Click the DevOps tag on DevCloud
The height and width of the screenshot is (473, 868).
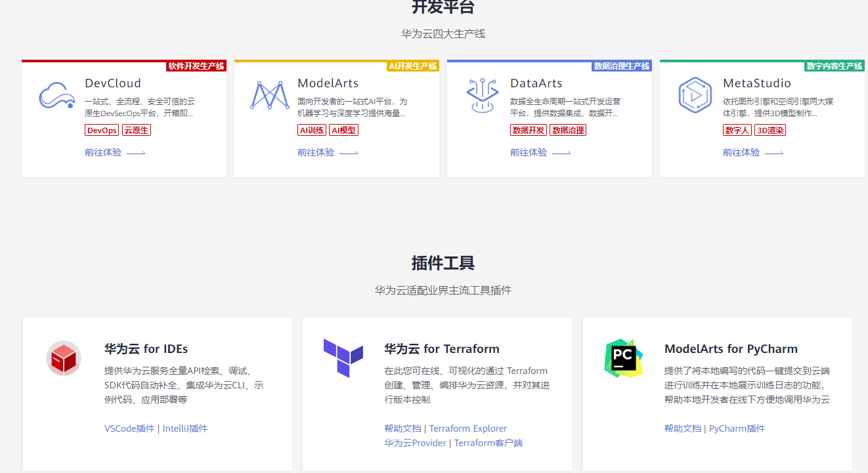102,130
